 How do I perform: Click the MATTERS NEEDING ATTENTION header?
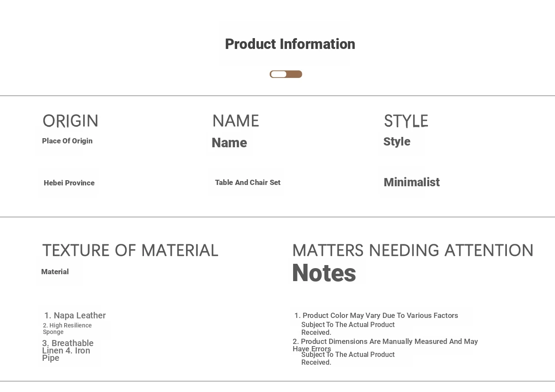413,250
